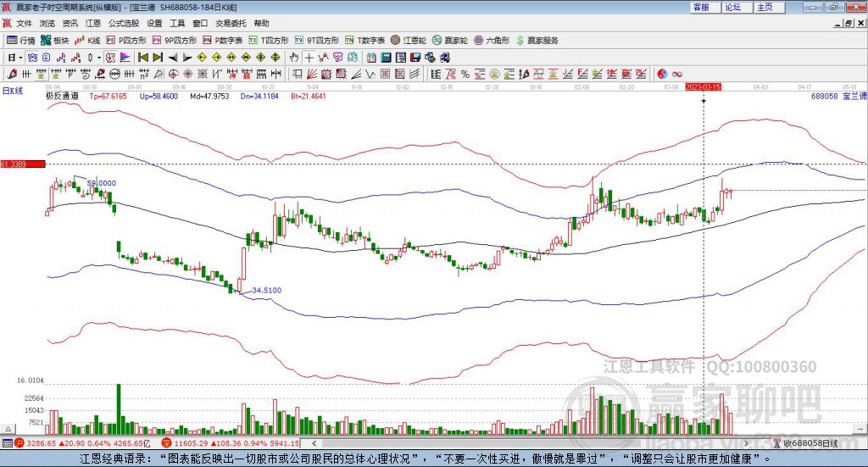868x467 pixels.
Task: Click the up-triangle button beside volume panel
Action: tap(8, 429)
